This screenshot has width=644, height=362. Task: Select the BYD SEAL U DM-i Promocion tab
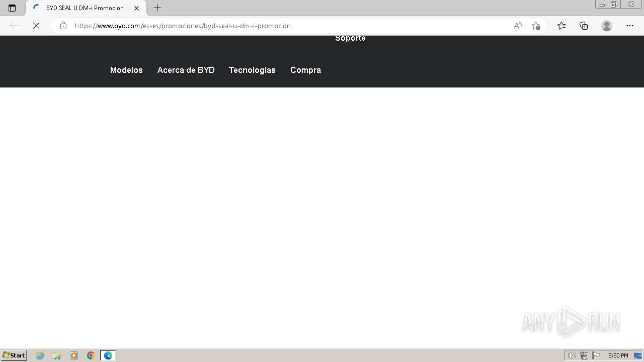tap(86, 8)
